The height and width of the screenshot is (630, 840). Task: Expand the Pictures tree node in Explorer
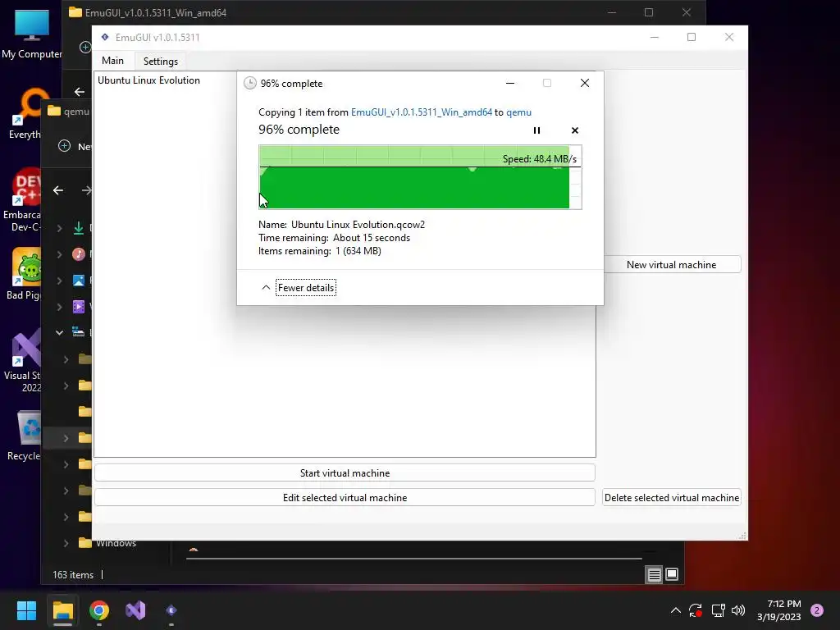[59, 281]
